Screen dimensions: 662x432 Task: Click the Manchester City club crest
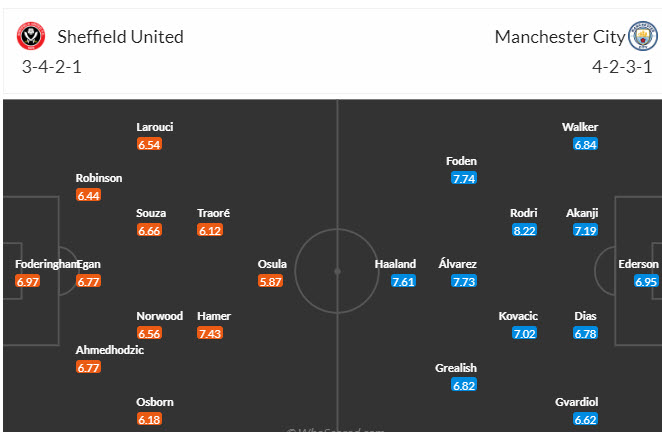pos(641,37)
